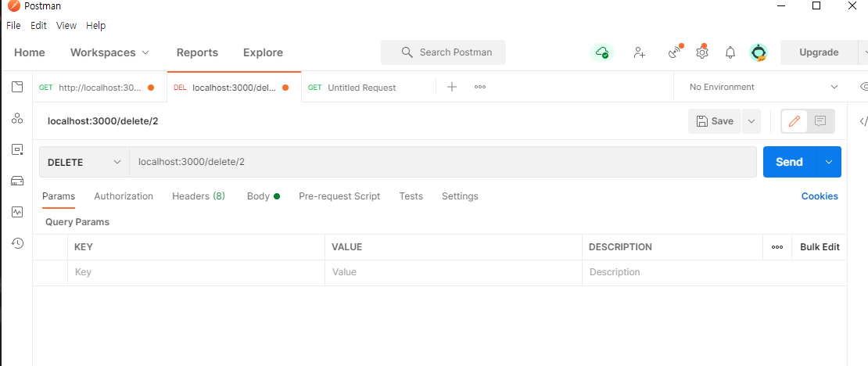Viewport: 868px width, 366px height.
Task: Expand the Upgrade dropdown arrow
Action: [x=863, y=52]
